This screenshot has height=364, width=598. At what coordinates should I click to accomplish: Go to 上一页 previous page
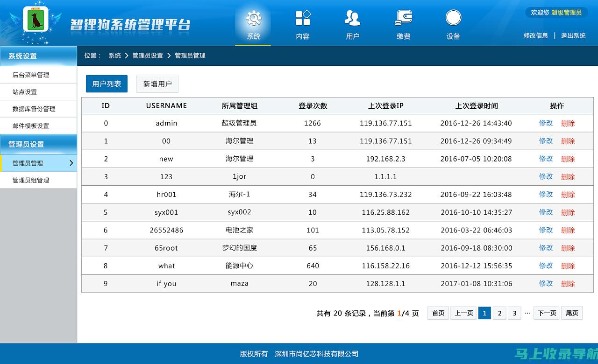point(464,313)
